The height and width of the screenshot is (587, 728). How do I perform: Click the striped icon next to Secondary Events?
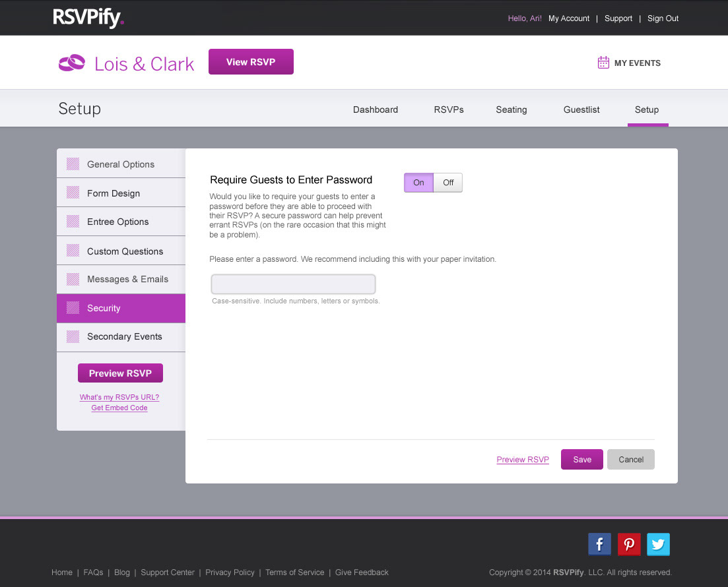tap(73, 336)
